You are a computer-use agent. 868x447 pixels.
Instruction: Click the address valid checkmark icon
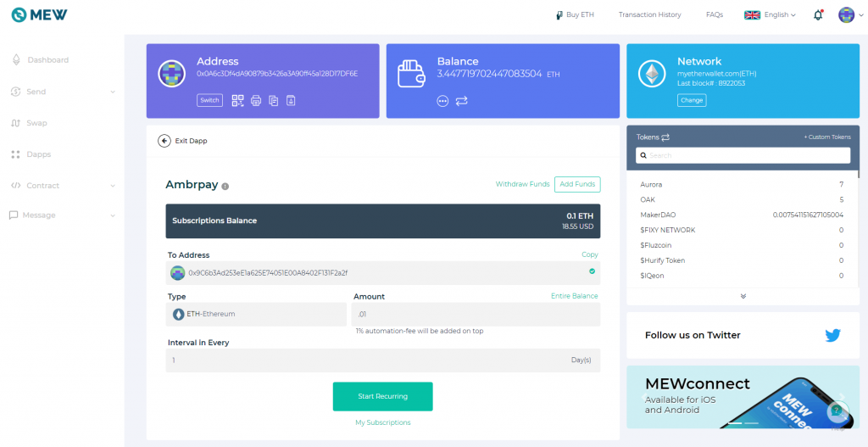coord(592,271)
